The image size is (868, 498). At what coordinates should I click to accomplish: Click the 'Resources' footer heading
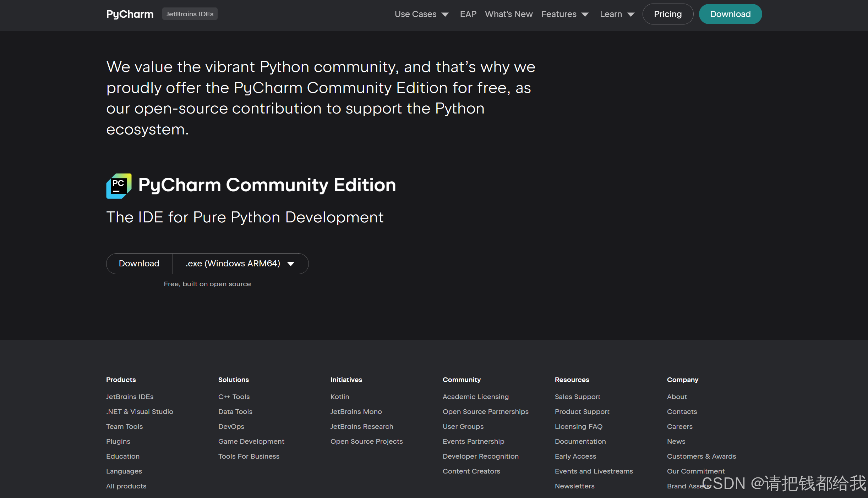pos(572,380)
